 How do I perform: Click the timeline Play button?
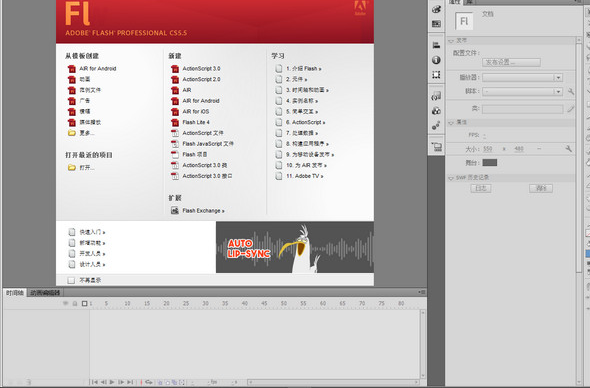tap(112, 382)
